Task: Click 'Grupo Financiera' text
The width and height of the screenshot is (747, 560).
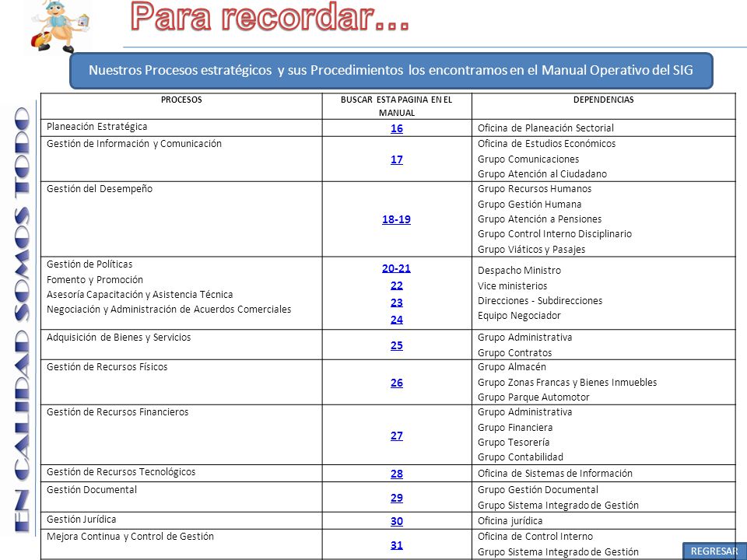Action: click(x=515, y=428)
